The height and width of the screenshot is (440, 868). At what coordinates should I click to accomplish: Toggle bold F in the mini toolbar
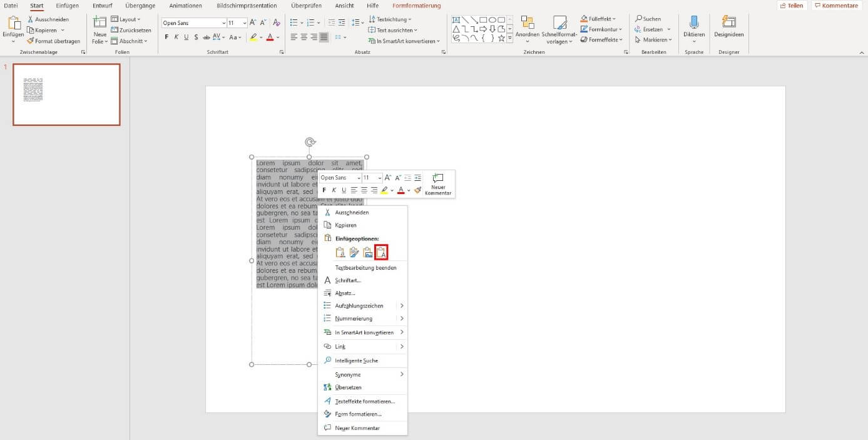click(x=324, y=190)
